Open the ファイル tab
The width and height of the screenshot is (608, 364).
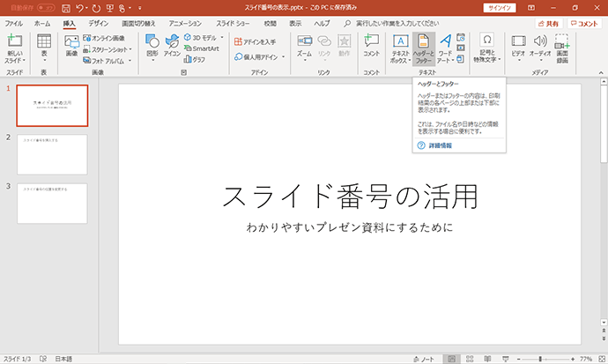(x=13, y=24)
